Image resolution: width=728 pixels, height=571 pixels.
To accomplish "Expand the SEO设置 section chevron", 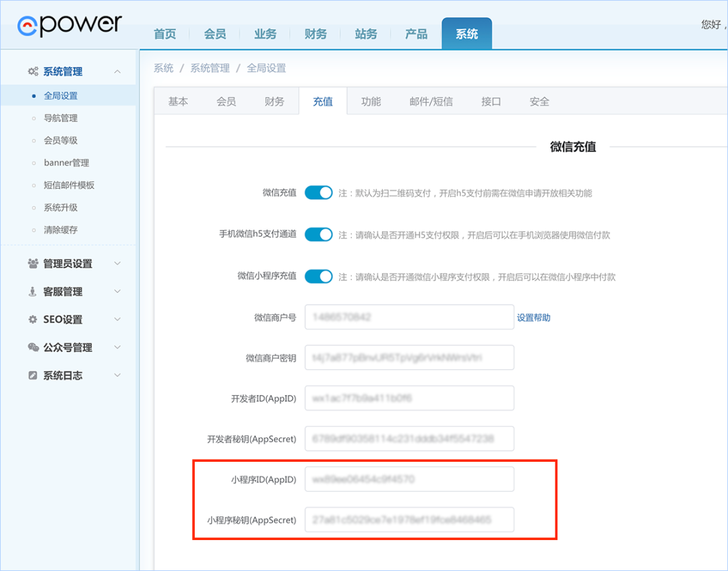I will tap(117, 320).
